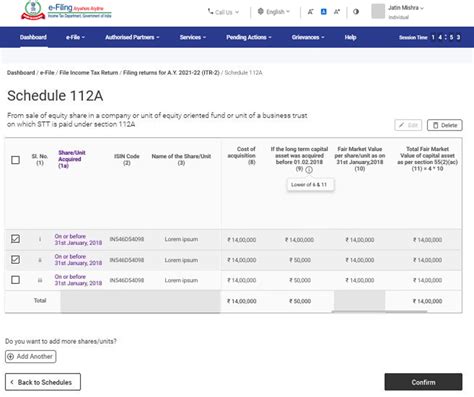Click e-File in the breadcrumb
474x397 pixels.
(47, 73)
